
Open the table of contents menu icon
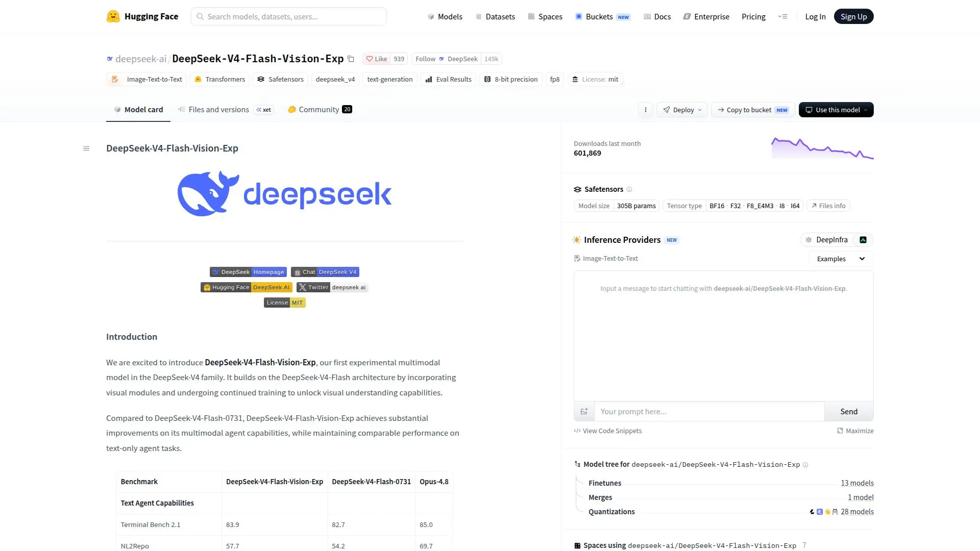[x=86, y=148]
